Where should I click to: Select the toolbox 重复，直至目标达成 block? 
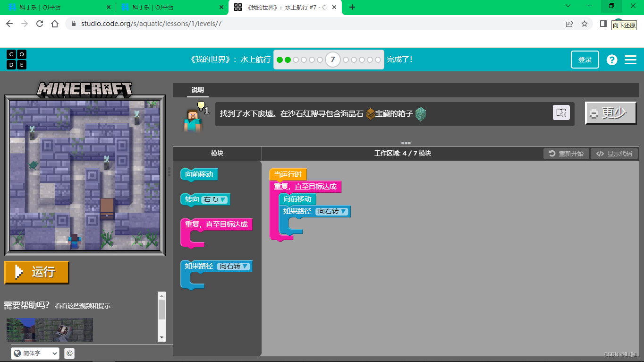216,224
